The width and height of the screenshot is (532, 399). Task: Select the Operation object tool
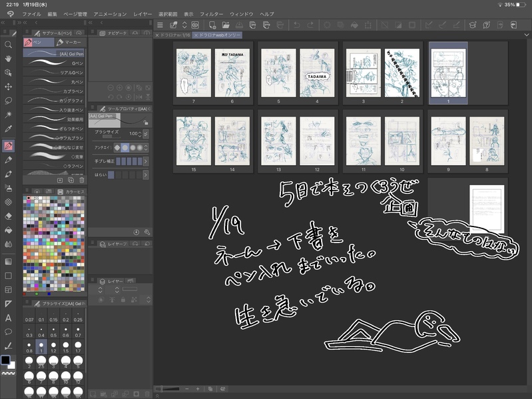[8, 73]
